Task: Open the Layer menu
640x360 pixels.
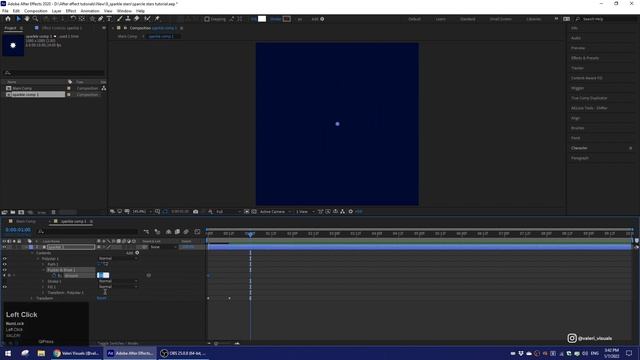Action: (57, 11)
